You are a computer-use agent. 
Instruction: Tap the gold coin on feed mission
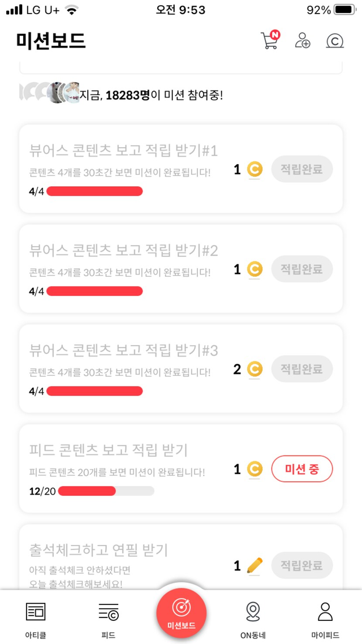point(255,469)
